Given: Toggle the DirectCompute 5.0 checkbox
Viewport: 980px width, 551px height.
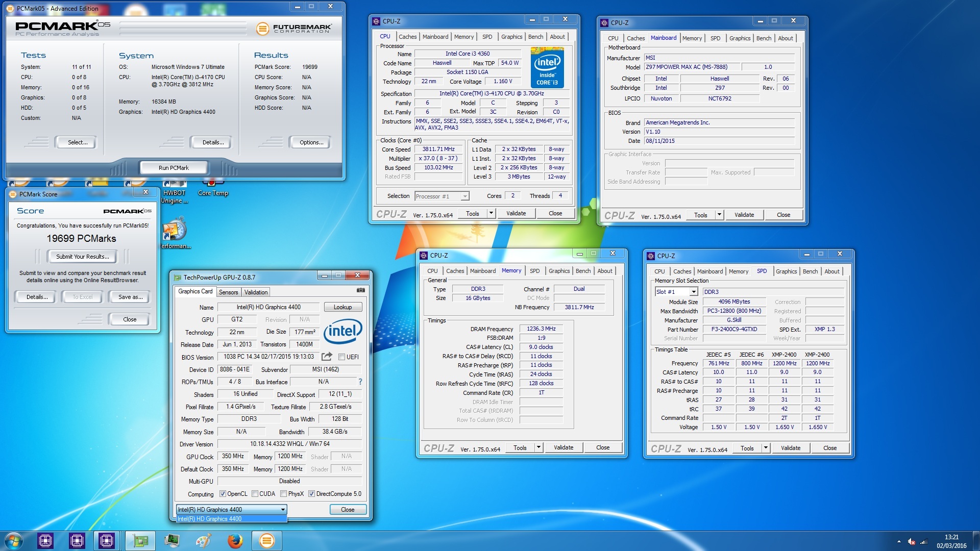Looking at the screenshot, I should pos(311,494).
